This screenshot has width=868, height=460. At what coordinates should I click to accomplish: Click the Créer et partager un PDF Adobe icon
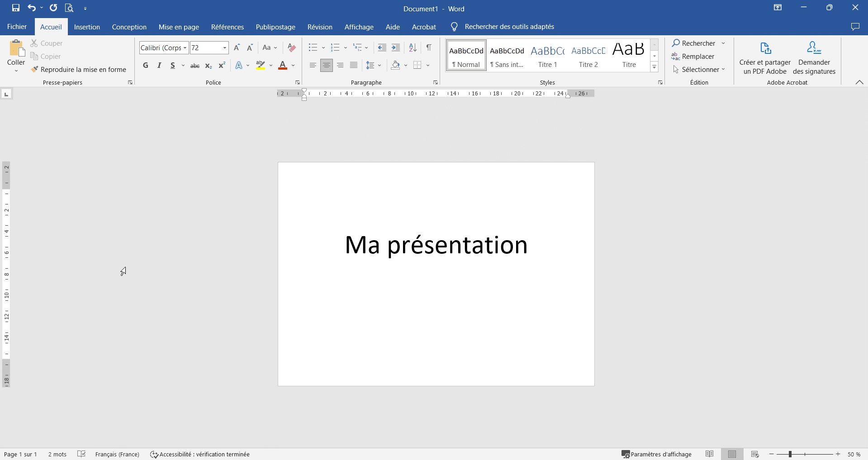[765, 48]
